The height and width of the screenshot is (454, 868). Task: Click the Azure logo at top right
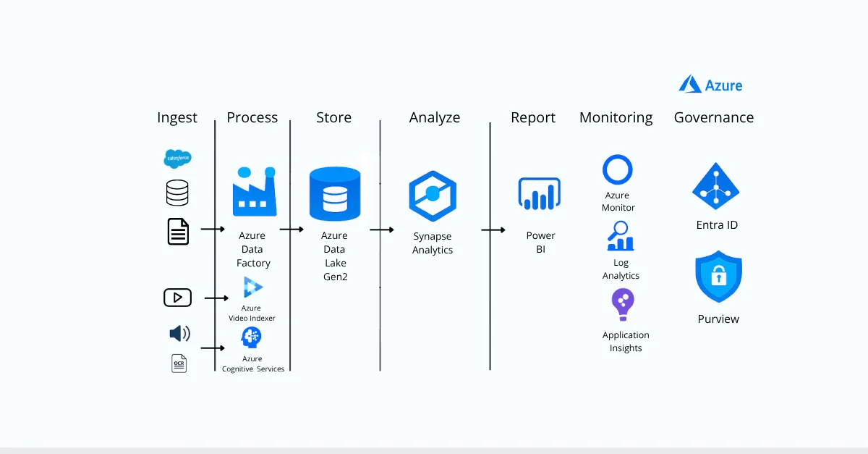pos(710,85)
